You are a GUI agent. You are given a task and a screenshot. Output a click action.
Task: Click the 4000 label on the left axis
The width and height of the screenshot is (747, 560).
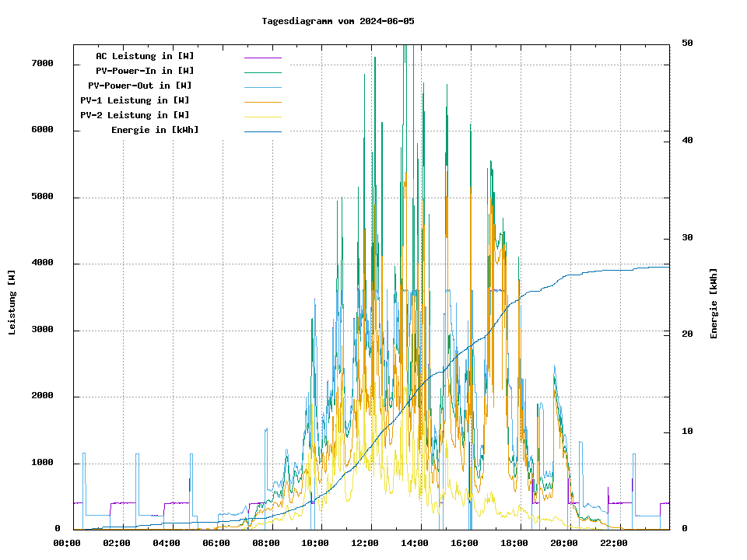click(x=42, y=263)
